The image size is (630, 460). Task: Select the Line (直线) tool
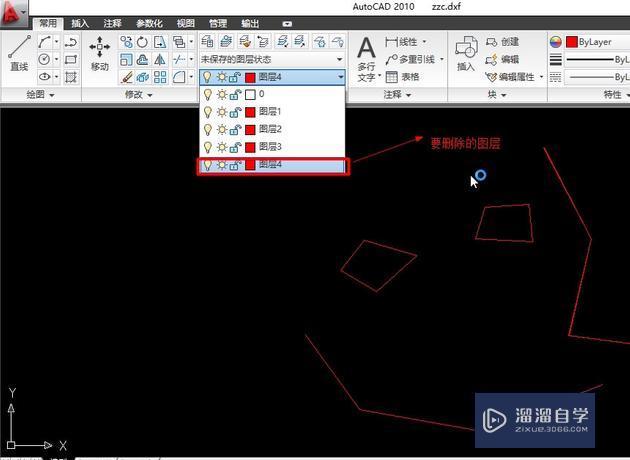click(19, 53)
